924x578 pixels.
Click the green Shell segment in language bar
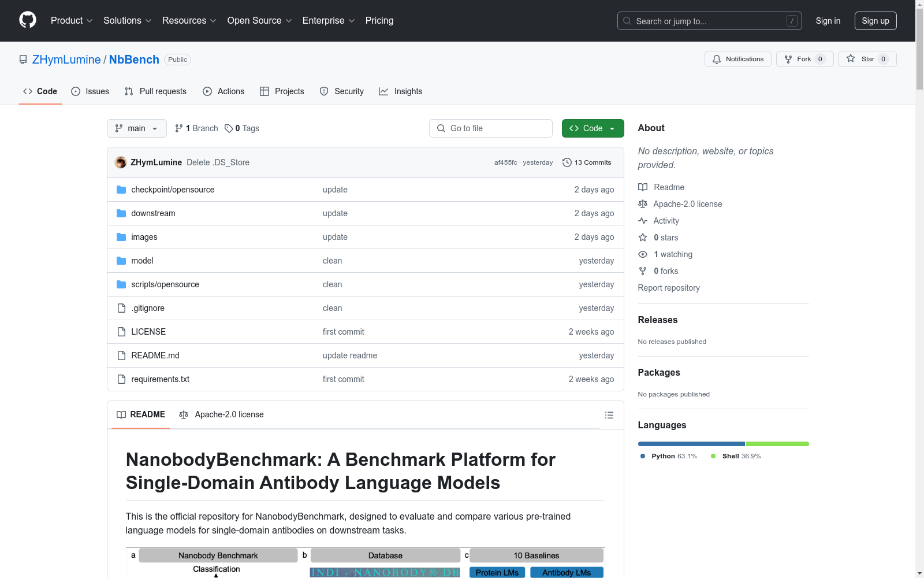tap(777, 444)
